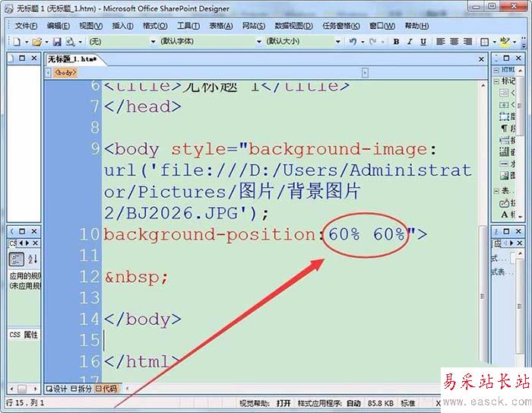Click the Borders icon

pos(485,42)
